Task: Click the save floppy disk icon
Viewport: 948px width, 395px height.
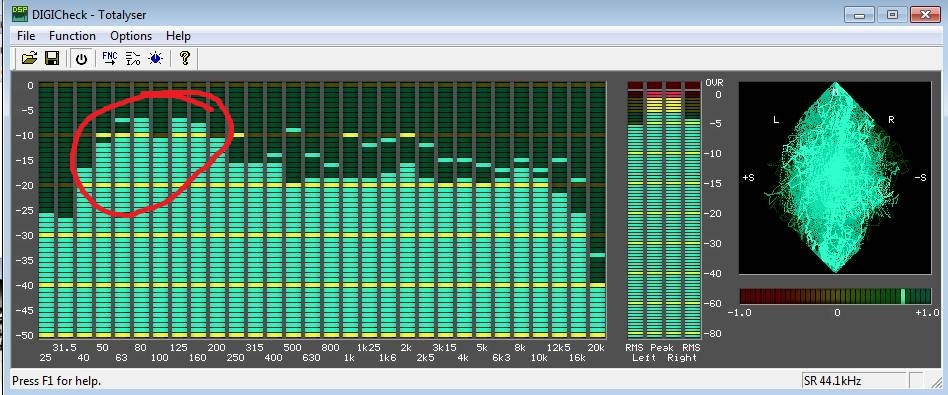Action: click(x=52, y=58)
